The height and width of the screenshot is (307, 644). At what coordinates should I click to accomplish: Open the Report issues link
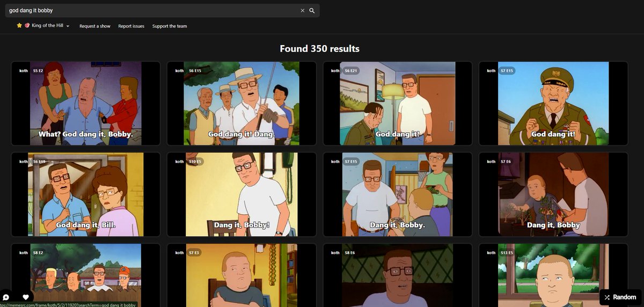[131, 26]
